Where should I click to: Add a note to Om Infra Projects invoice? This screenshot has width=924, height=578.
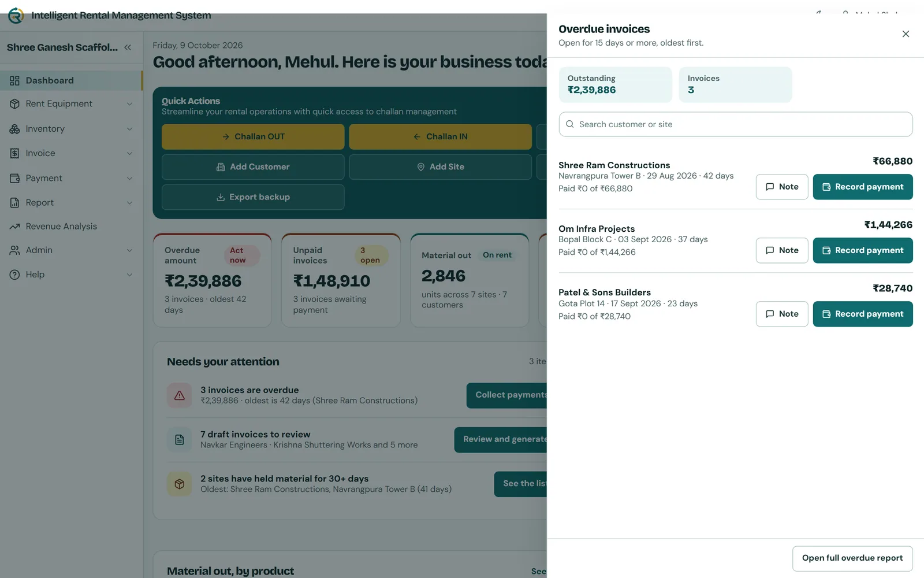tap(782, 250)
